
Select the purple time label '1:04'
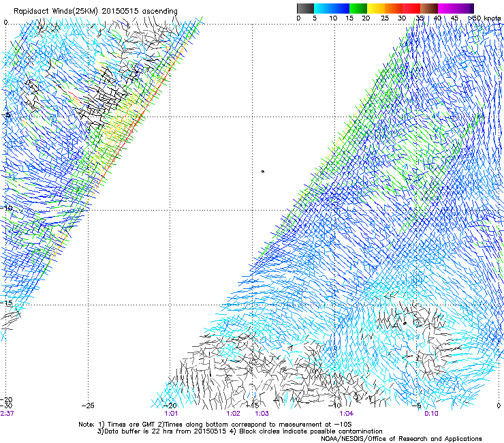click(346, 413)
